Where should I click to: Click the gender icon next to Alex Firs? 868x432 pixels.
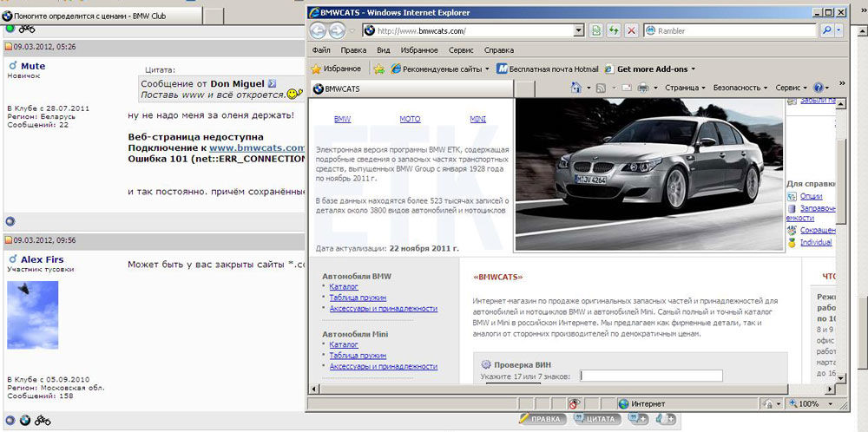pos(13,259)
